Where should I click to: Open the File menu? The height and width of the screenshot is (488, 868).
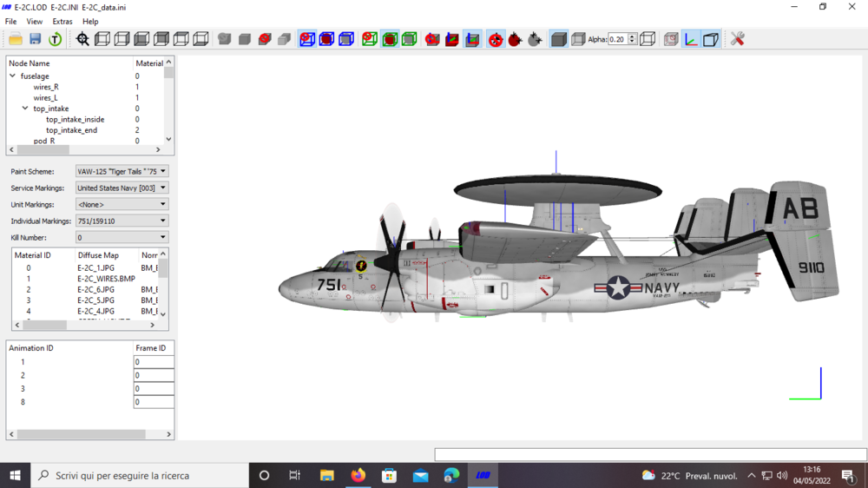click(10, 22)
